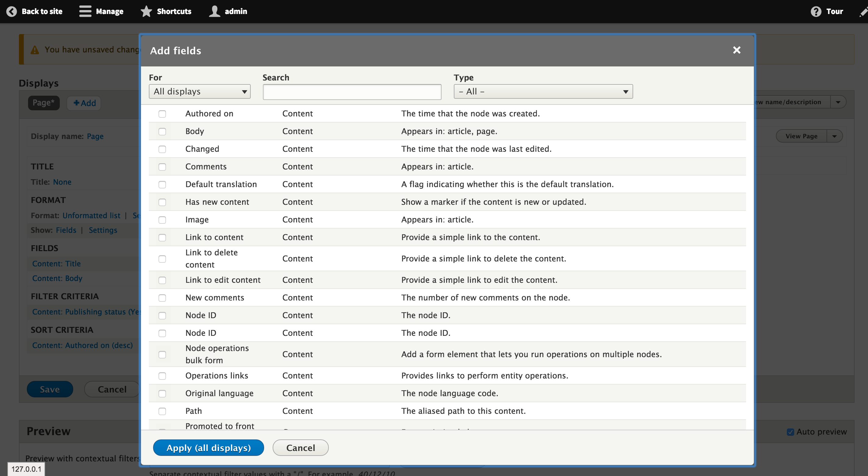Click the Unformatted list format link
Viewport: 868px width, 476px height.
coord(91,216)
